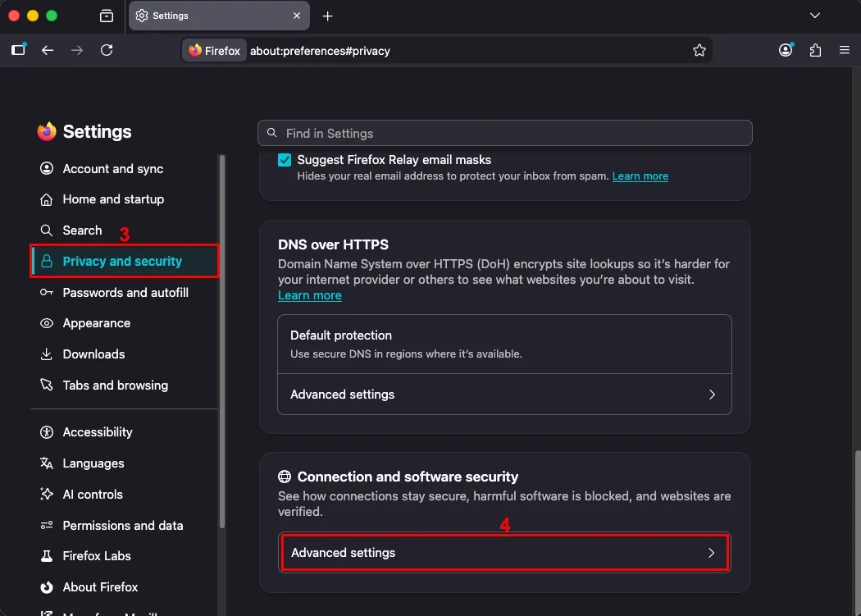The image size is (861, 616).
Task: Open a new tab with plus icon
Action: coord(327,16)
